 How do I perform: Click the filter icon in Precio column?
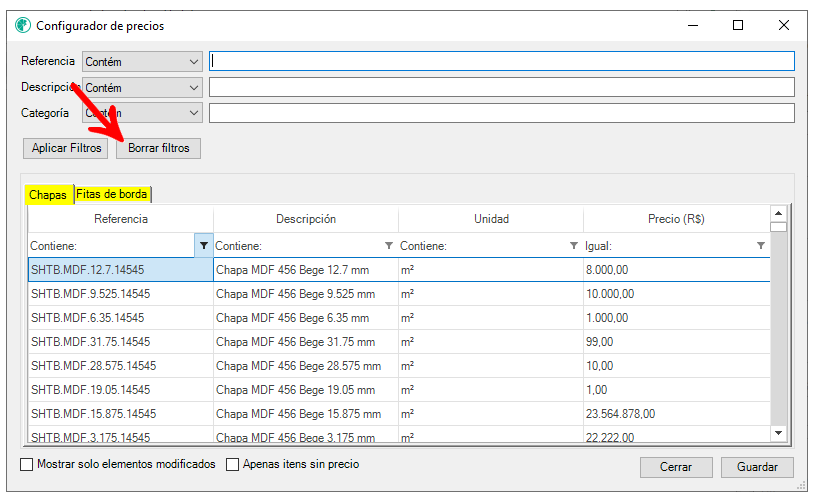click(x=760, y=245)
